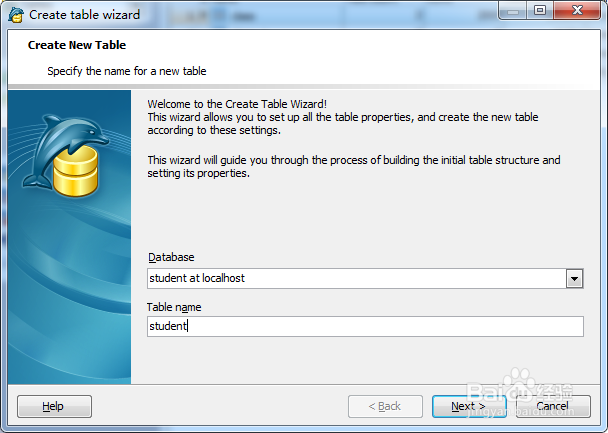The height and width of the screenshot is (433, 608).
Task: Click the Database label
Action: [x=171, y=257]
